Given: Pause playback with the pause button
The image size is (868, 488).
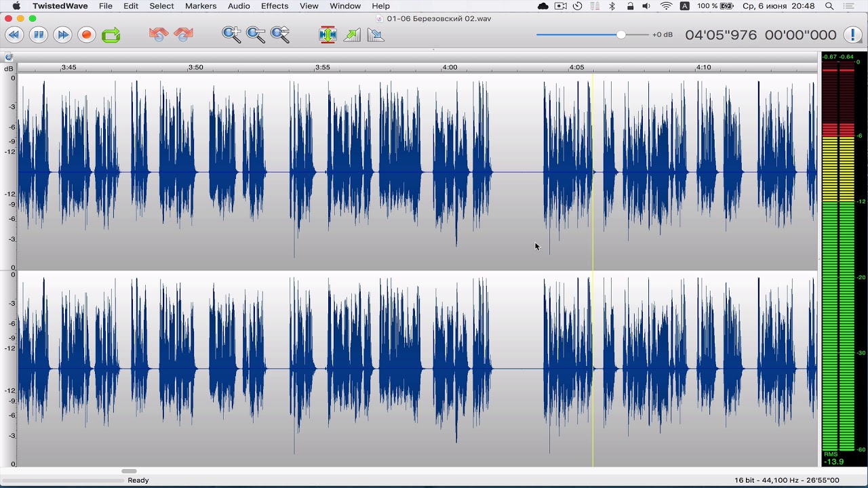Looking at the screenshot, I should pos(39,35).
